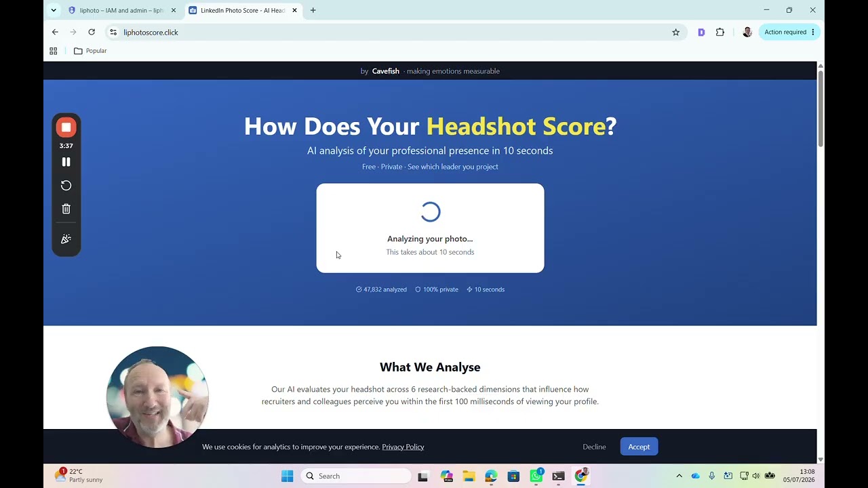Click the "100% private" stat

point(437,289)
